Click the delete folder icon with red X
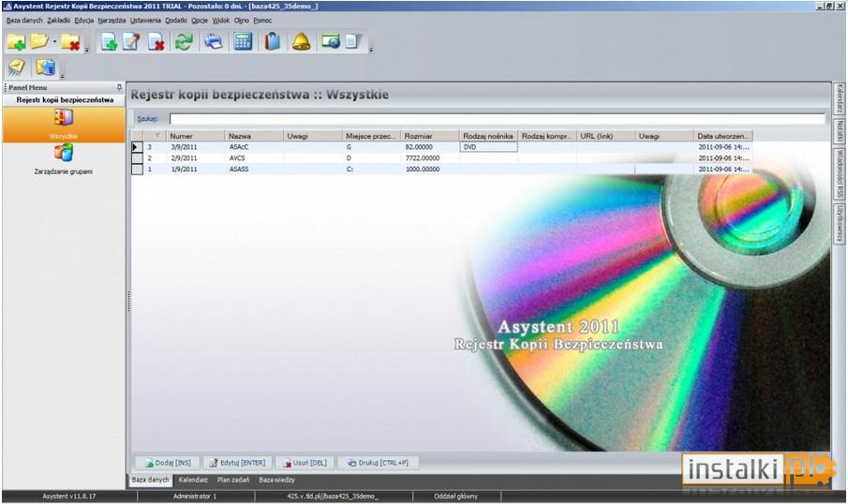 70,41
